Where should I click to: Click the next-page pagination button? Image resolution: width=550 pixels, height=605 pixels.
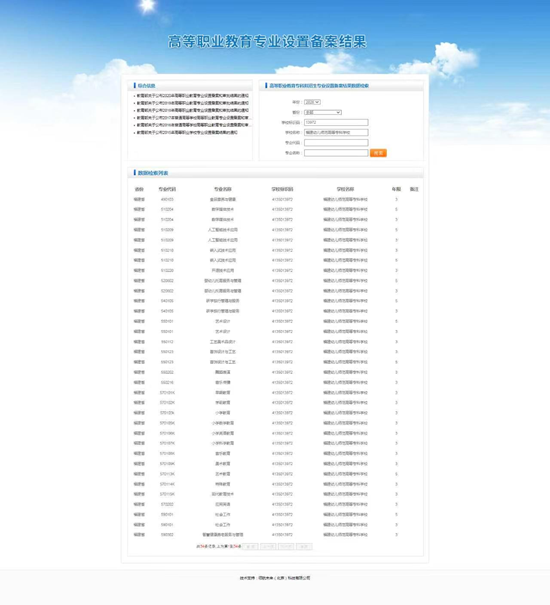click(x=286, y=546)
